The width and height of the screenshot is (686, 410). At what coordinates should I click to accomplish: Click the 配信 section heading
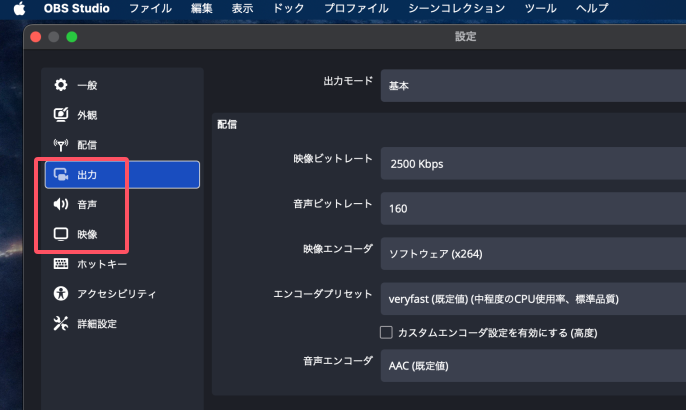point(227,125)
